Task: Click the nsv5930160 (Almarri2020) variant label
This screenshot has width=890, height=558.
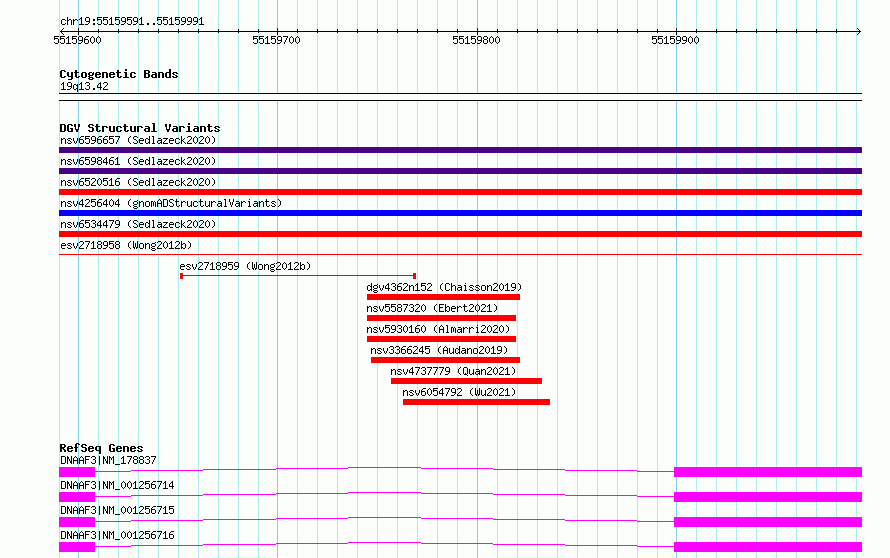Action: point(438,329)
